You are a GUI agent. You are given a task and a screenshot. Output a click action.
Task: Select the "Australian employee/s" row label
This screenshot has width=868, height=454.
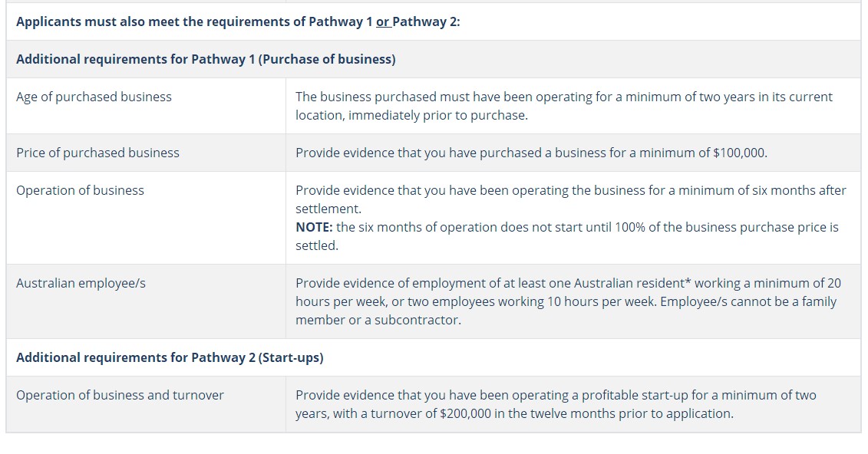(x=81, y=283)
